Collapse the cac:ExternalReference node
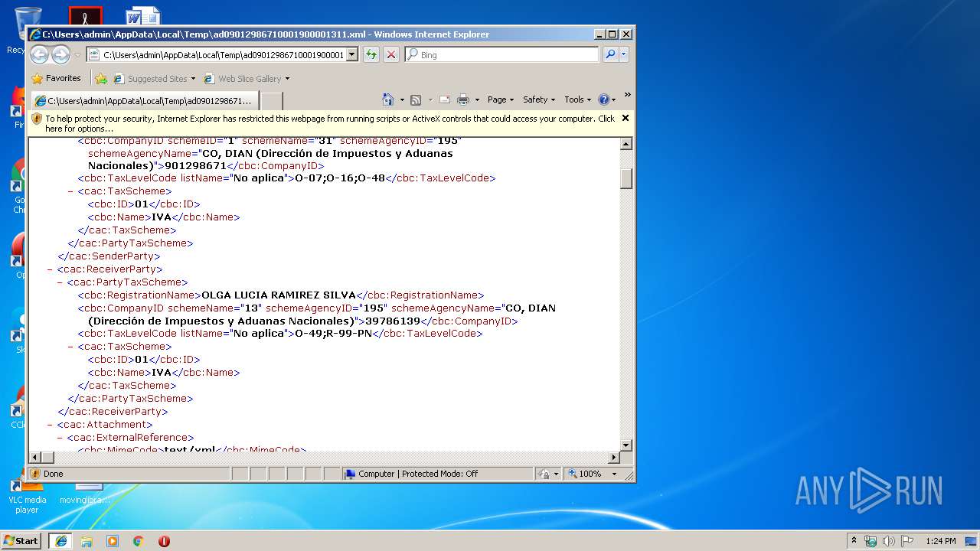 pyautogui.click(x=60, y=438)
